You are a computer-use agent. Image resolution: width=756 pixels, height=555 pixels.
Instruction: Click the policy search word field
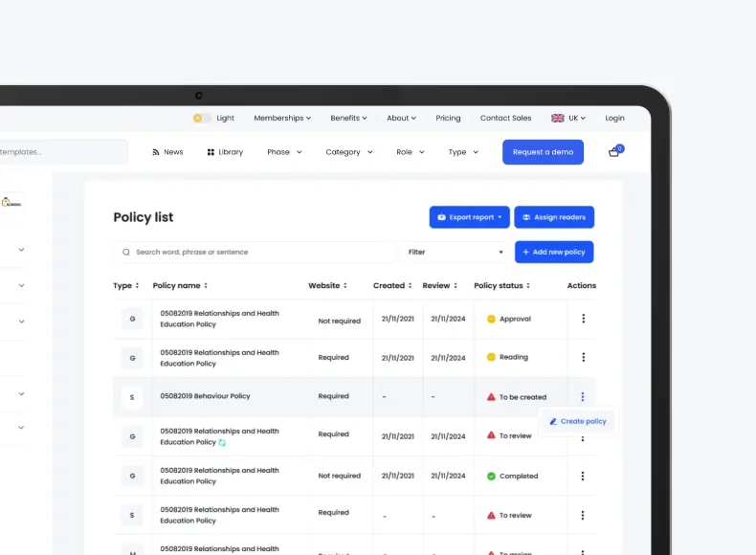click(255, 252)
